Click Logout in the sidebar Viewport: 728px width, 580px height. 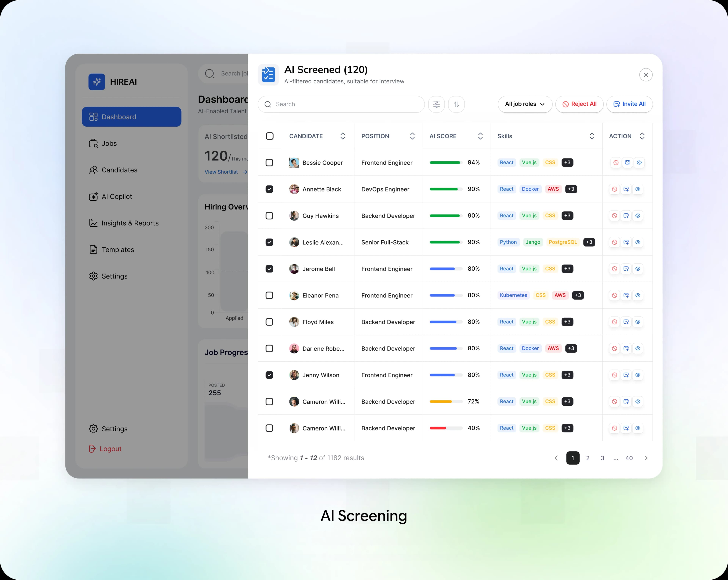(105, 449)
